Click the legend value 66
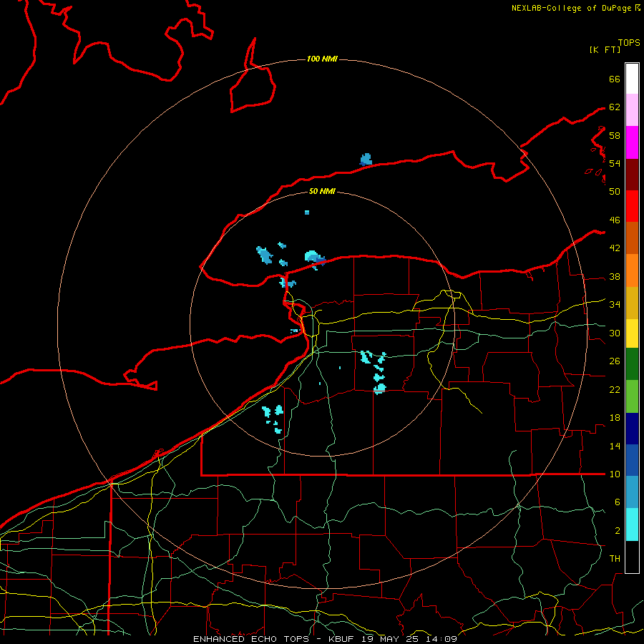Image resolution: width=644 pixels, height=644 pixels. click(x=615, y=79)
